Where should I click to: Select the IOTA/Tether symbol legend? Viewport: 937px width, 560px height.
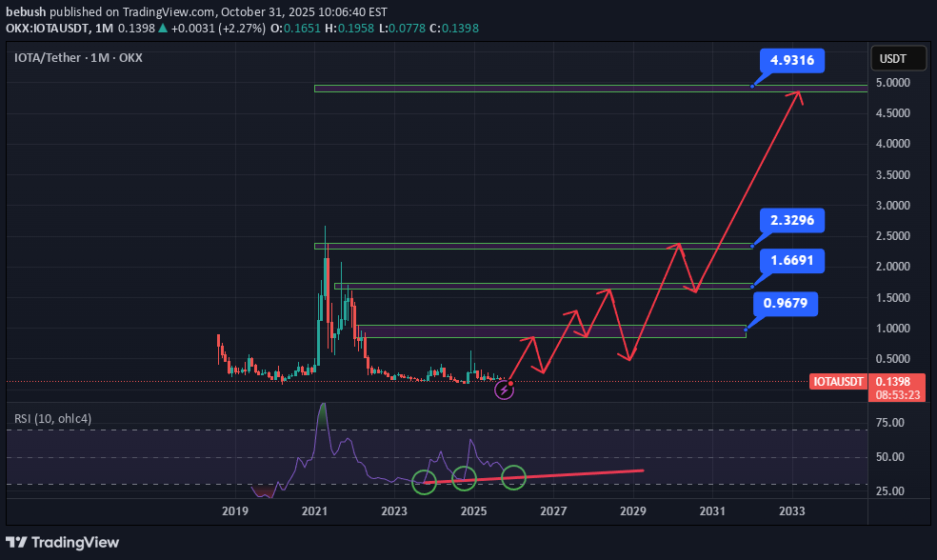click(45, 57)
